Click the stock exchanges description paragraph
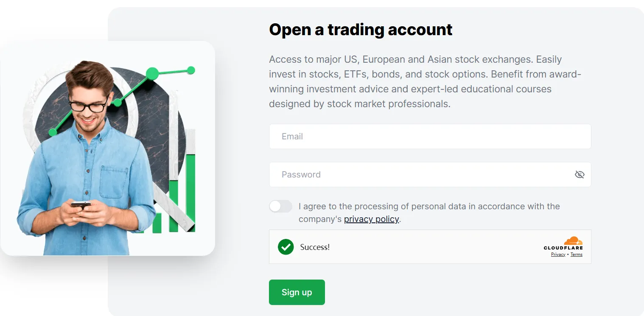 point(424,81)
